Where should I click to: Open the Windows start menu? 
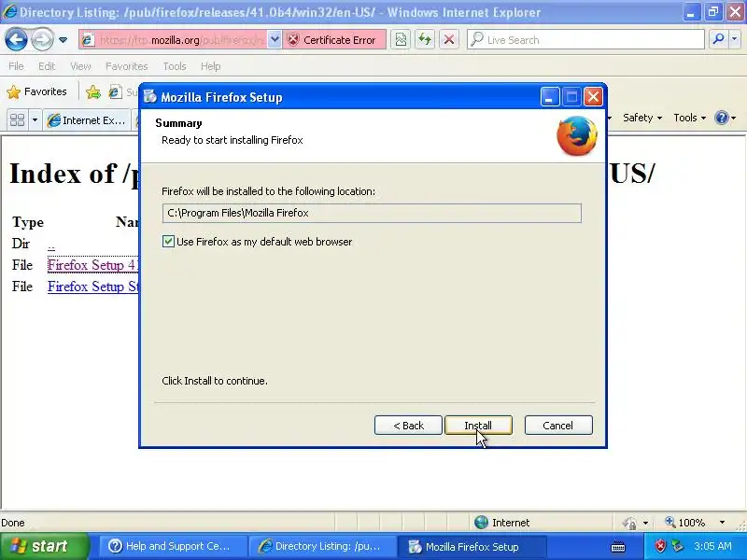(45, 546)
